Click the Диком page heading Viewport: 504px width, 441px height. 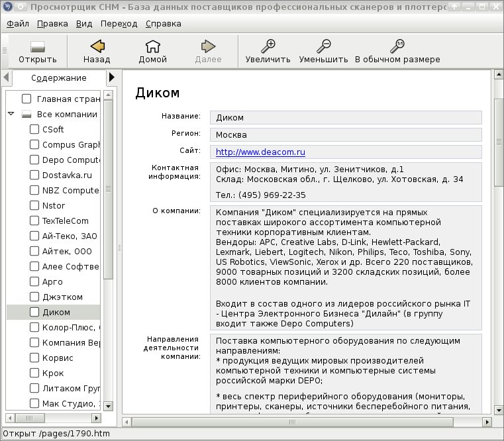157,93
